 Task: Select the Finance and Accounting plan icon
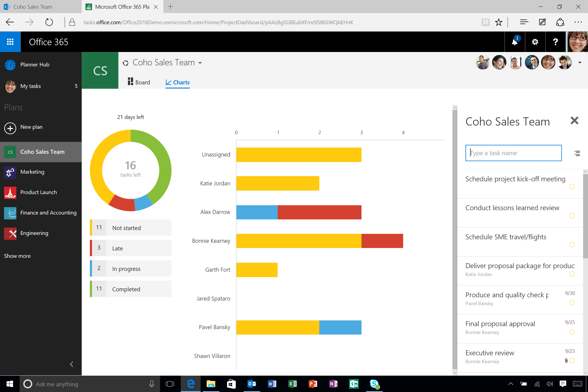coord(11,212)
